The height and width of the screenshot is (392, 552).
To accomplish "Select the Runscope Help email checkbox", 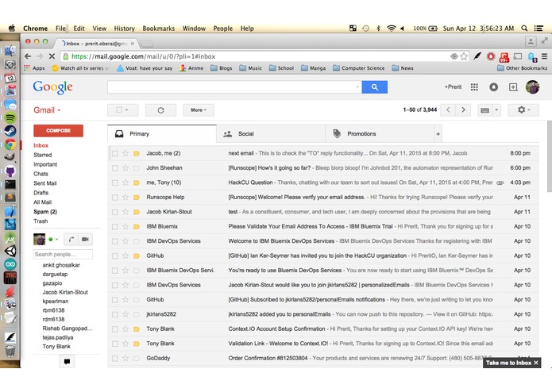I will coord(114,198).
